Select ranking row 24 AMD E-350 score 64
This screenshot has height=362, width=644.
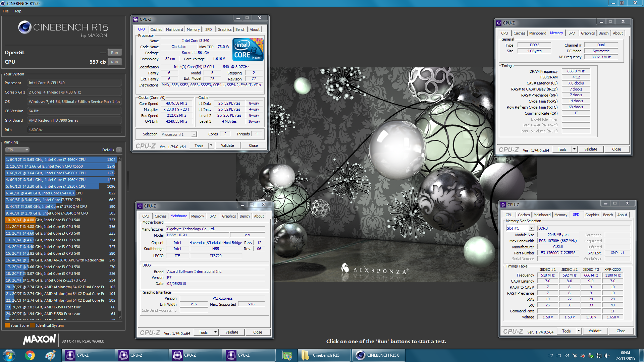point(60,314)
